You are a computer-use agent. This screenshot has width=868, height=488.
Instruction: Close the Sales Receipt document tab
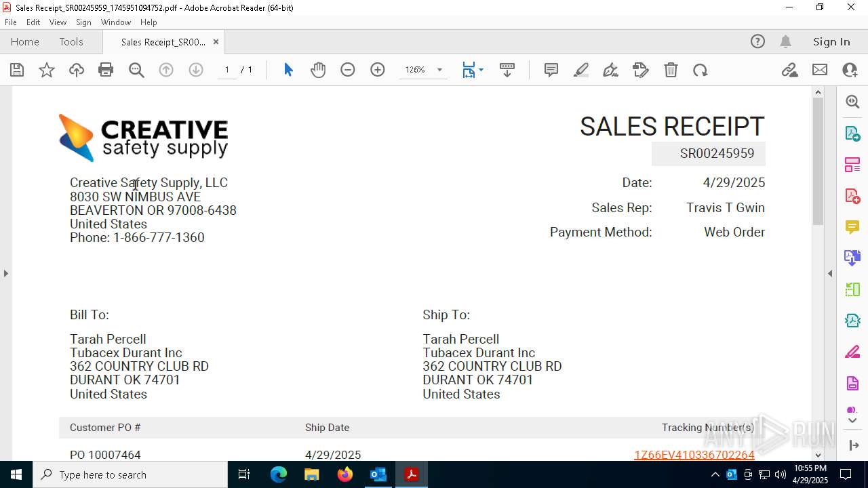click(216, 41)
